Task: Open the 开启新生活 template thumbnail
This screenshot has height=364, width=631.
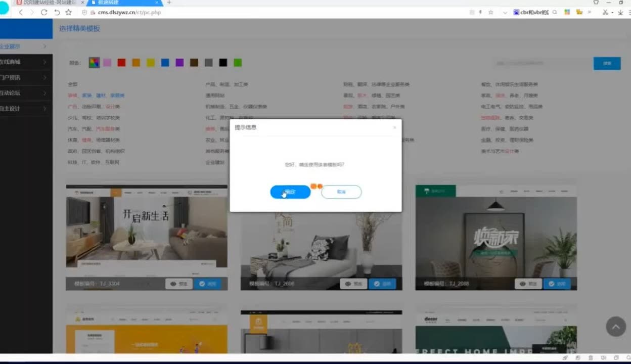Action: pos(147,231)
